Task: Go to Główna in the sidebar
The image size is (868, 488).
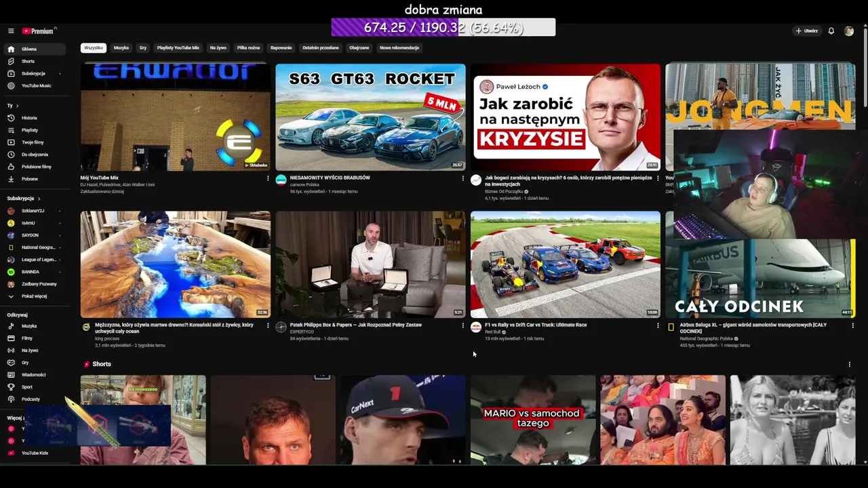Action: click(x=33, y=49)
